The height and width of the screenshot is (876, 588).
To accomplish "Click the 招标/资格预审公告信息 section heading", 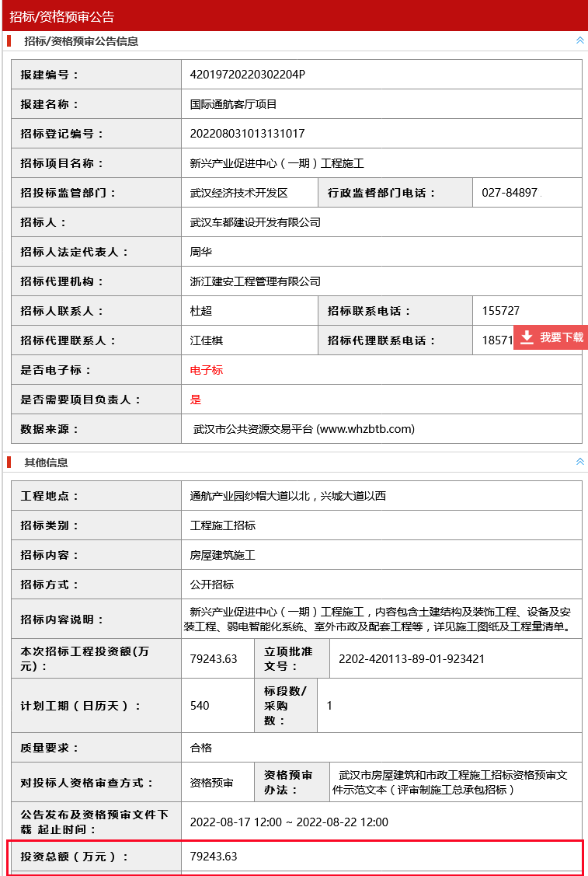I will tap(81, 41).
